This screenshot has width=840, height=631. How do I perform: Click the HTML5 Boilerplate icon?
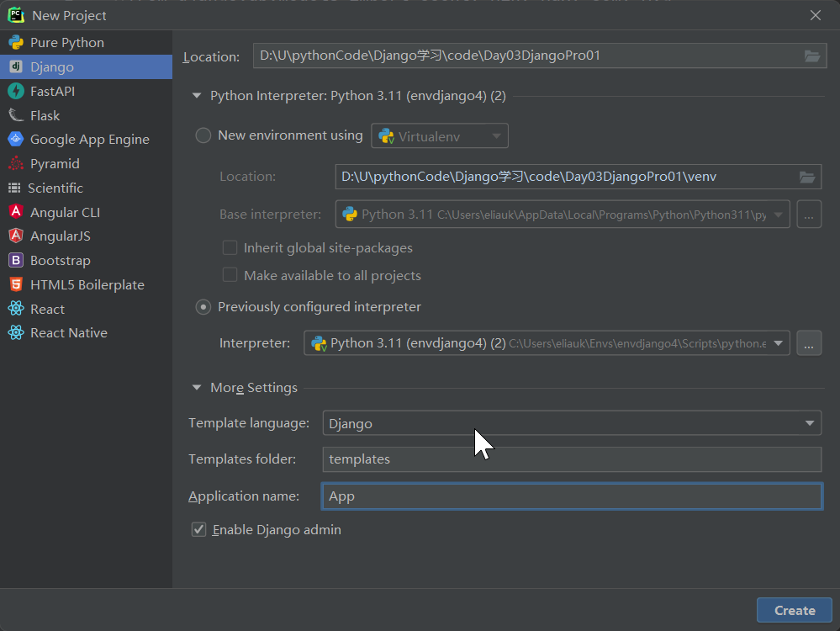pyautogui.click(x=16, y=284)
